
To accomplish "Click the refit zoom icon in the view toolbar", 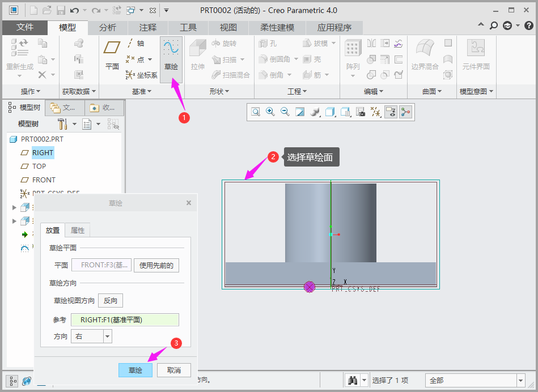I will 256,112.
